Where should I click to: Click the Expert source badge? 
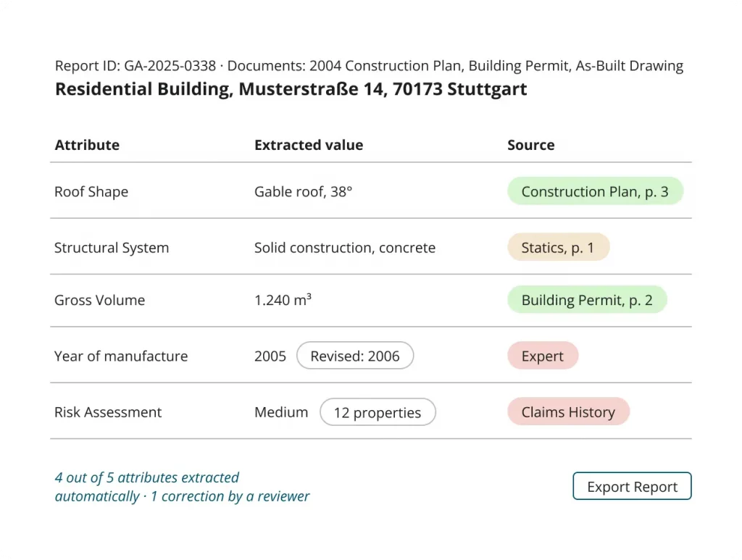542,356
